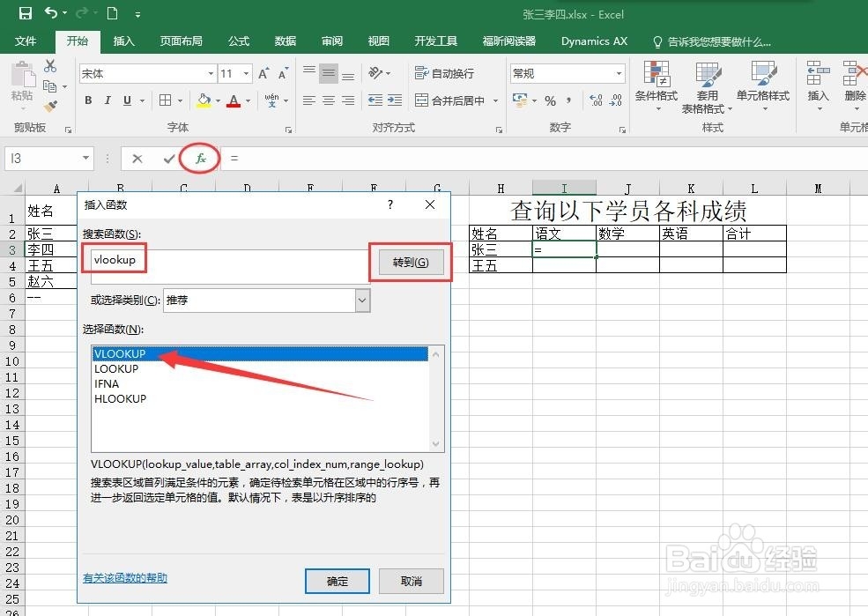The image size is (868, 616).
Task: Click 转到(G) button in dialog
Action: point(411,263)
